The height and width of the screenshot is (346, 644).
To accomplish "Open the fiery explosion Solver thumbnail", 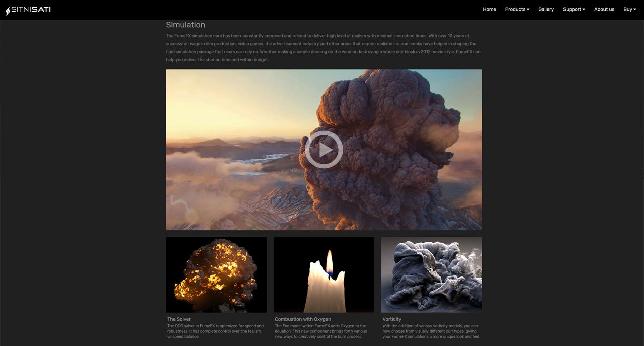I will (x=216, y=275).
